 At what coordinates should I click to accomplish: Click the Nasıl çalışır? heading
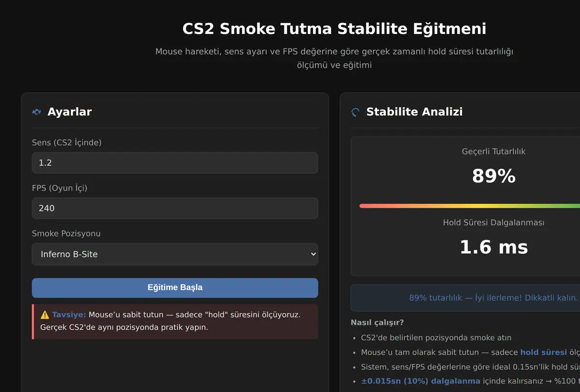click(x=377, y=322)
